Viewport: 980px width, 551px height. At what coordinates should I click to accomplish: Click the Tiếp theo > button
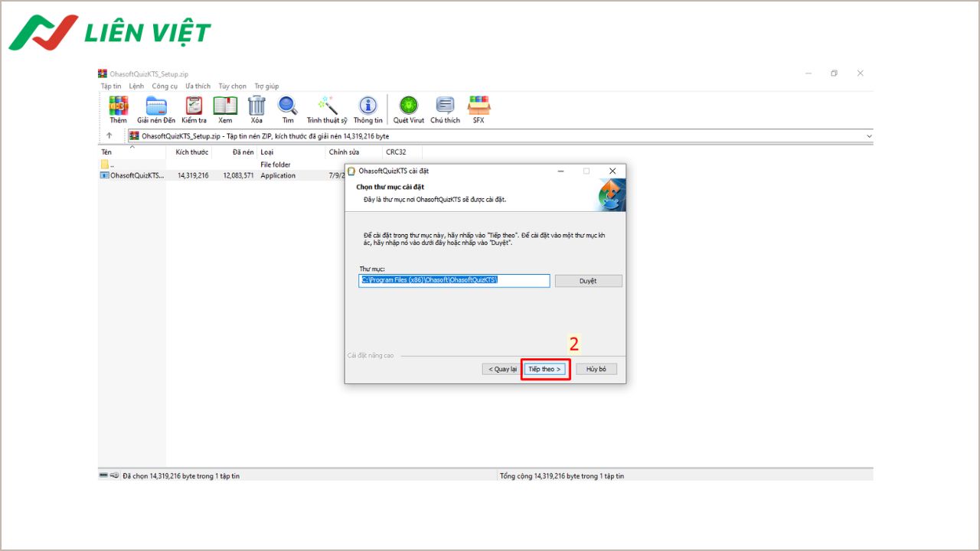pos(545,369)
